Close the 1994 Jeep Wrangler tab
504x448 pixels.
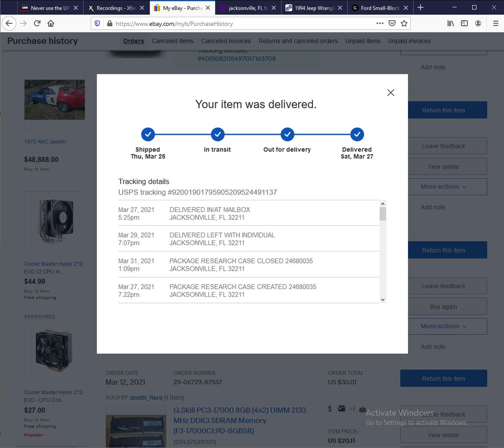[x=340, y=8]
